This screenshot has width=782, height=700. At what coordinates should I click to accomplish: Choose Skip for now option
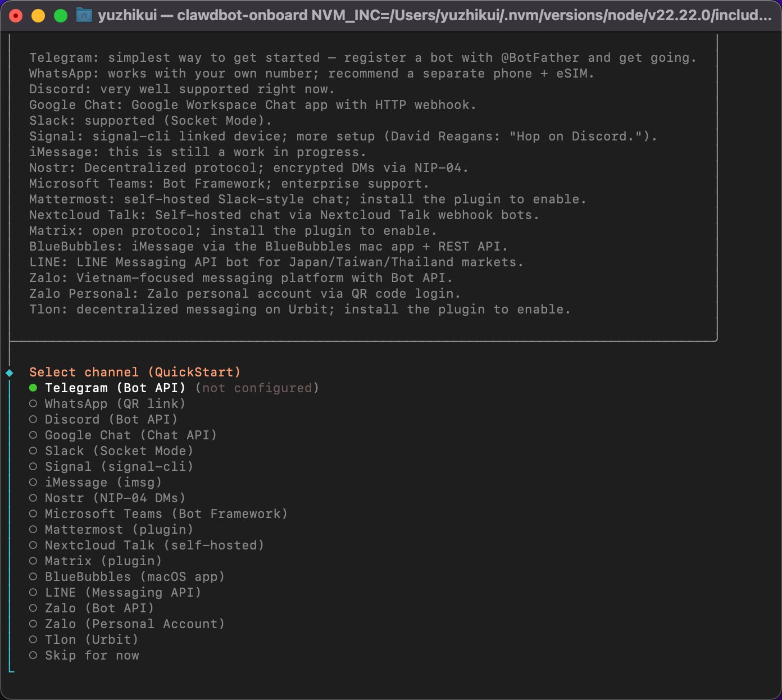pos(84,656)
